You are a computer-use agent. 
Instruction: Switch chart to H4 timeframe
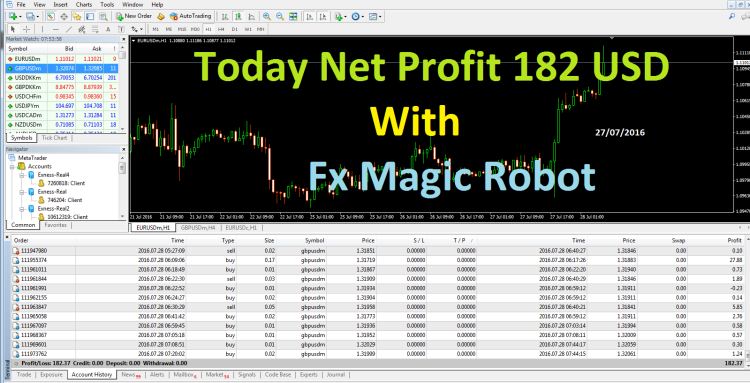[221, 29]
